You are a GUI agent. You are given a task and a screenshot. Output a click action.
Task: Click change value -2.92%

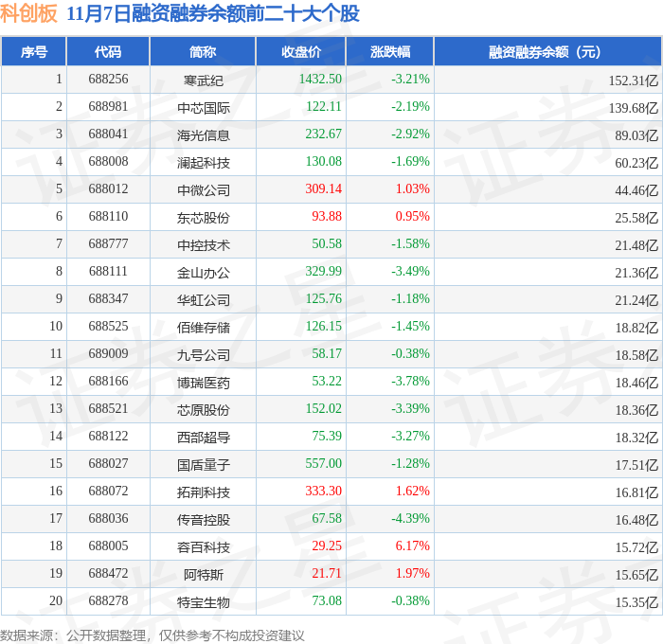pyautogui.click(x=410, y=134)
